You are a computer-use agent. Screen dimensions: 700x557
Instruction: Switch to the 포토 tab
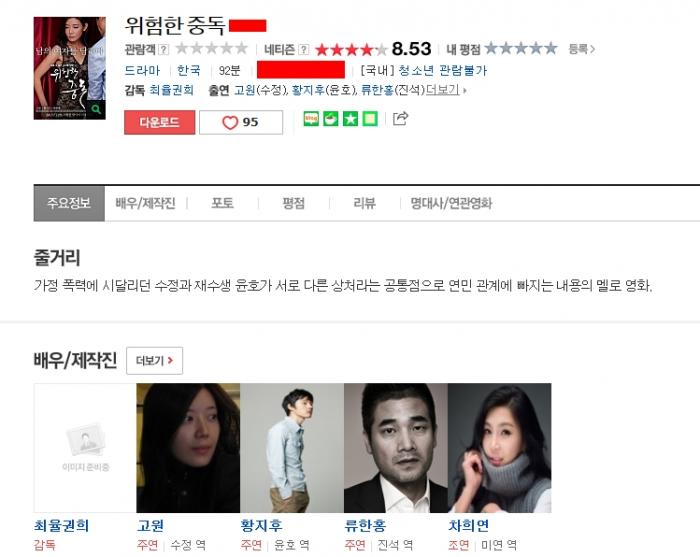pyautogui.click(x=222, y=203)
